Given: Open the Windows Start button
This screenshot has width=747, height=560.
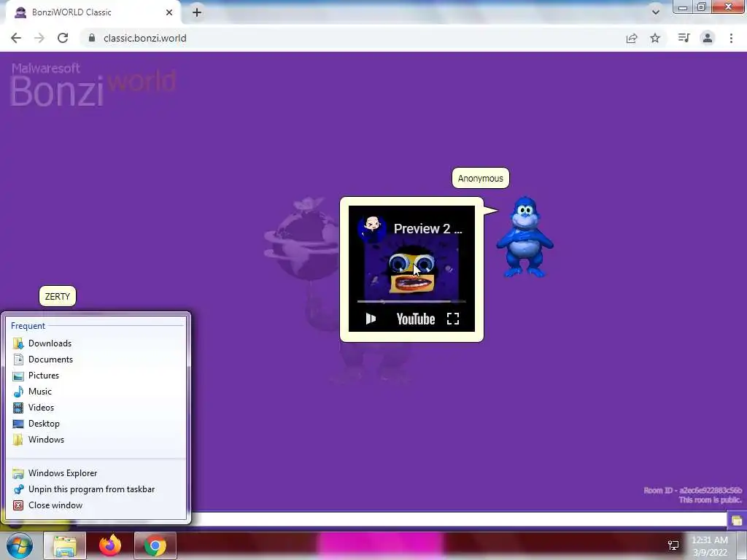Looking at the screenshot, I should pos(19,545).
